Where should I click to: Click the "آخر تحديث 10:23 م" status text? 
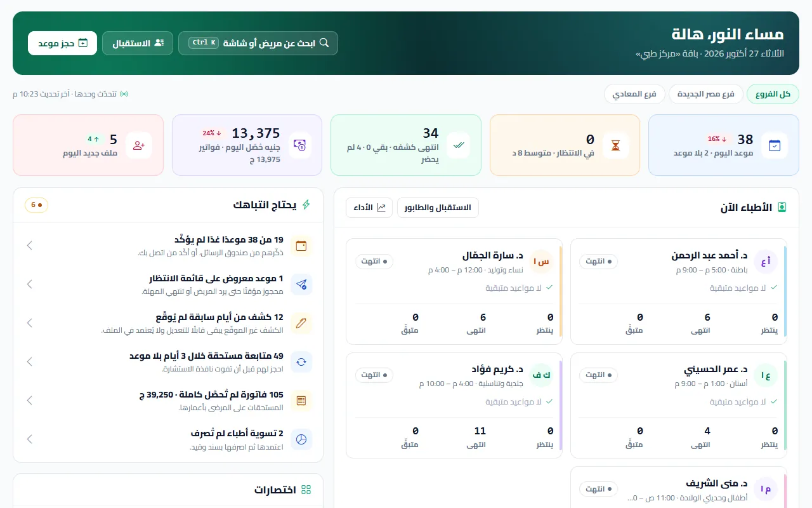click(41, 94)
